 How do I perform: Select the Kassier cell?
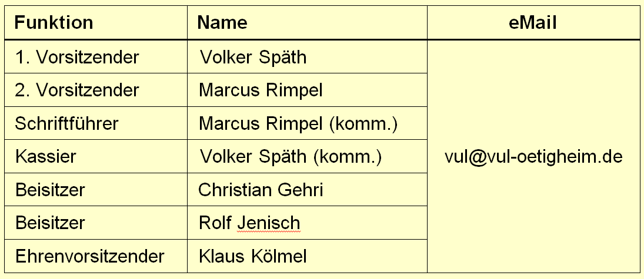[x=45, y=157]
